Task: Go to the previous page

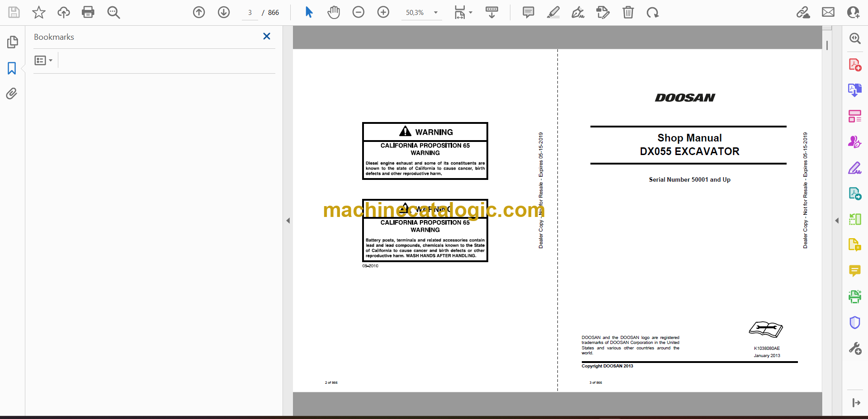Action: [x=199, y=12]
